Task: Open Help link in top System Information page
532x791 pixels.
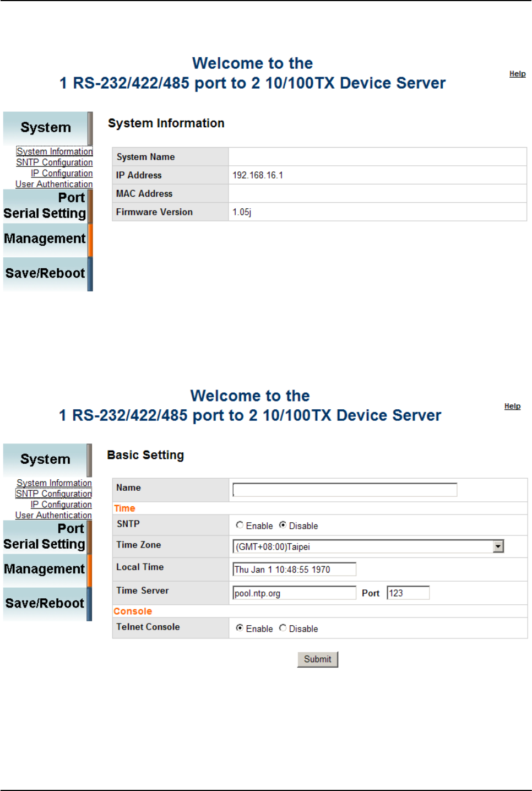Action: click(x=517, y=74)
